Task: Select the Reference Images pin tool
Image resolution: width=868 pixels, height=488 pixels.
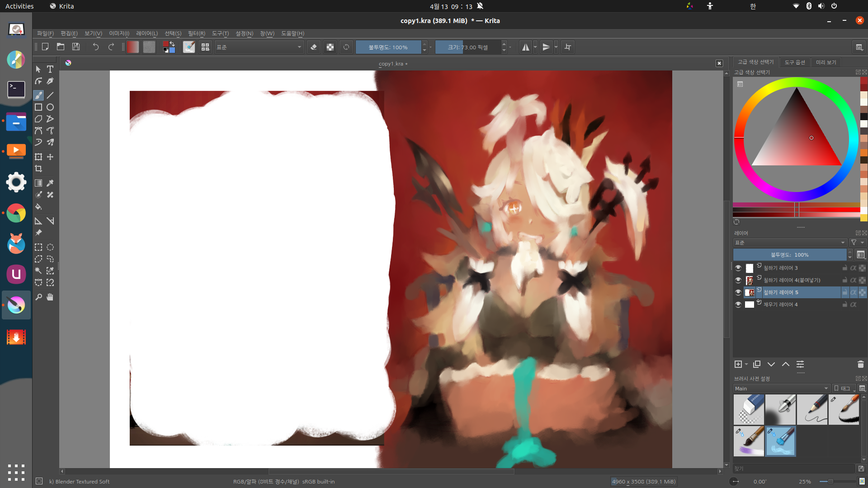Action: tap(38, 233)
